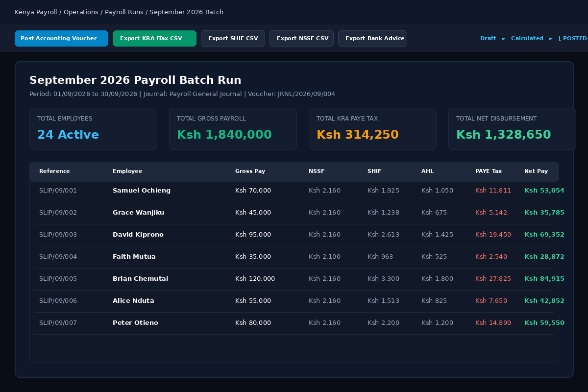Click net pay Ksh 28,872
588x392 pixels.
544,257
